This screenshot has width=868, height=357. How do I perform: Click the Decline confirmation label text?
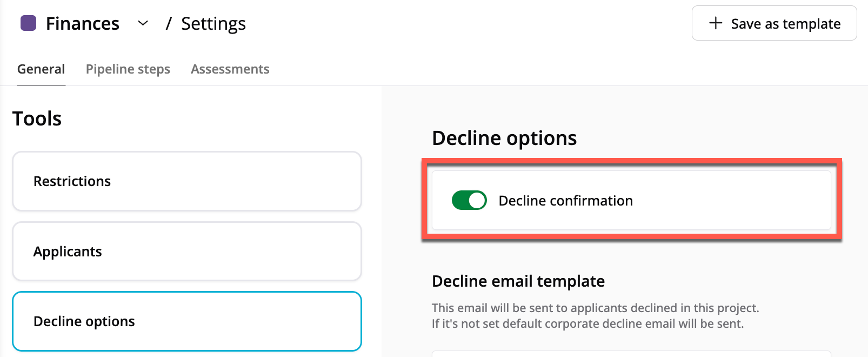click(565, 201)
